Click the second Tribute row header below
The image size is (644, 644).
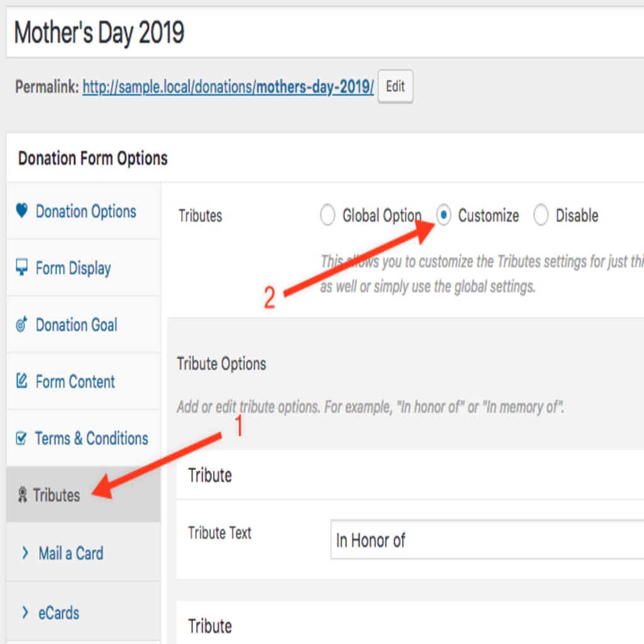410,623
